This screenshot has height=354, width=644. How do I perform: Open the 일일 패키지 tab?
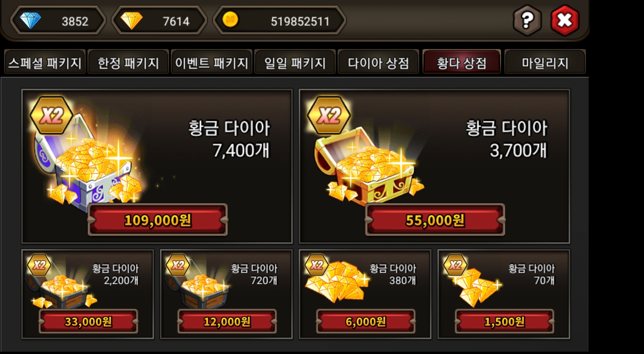[x=295, y=62]
